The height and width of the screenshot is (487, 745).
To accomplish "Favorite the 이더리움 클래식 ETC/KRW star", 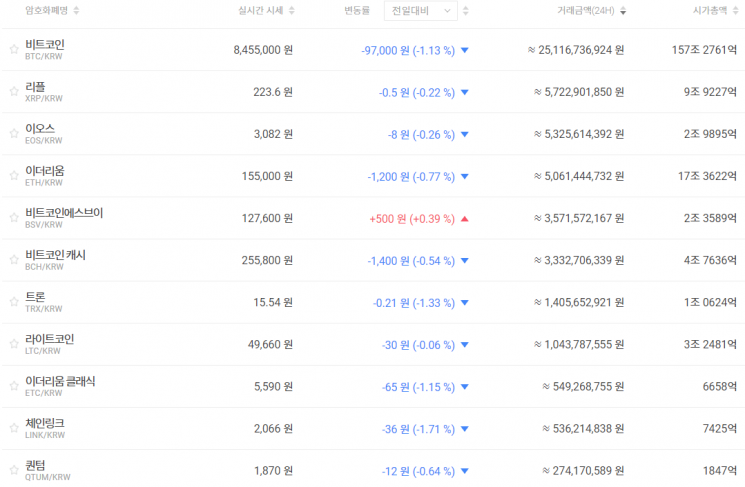I will [x=14, y=386].
